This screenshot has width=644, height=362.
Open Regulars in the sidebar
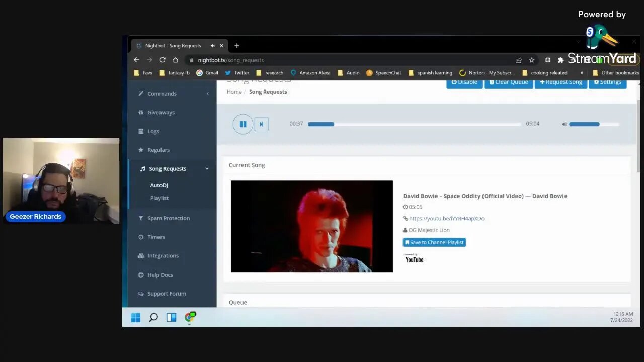(158, 150)
